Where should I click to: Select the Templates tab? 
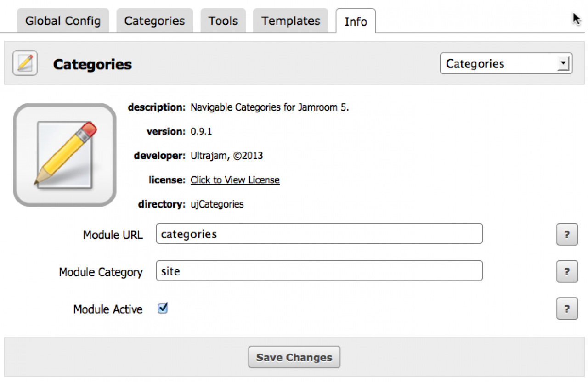point(290,21)
